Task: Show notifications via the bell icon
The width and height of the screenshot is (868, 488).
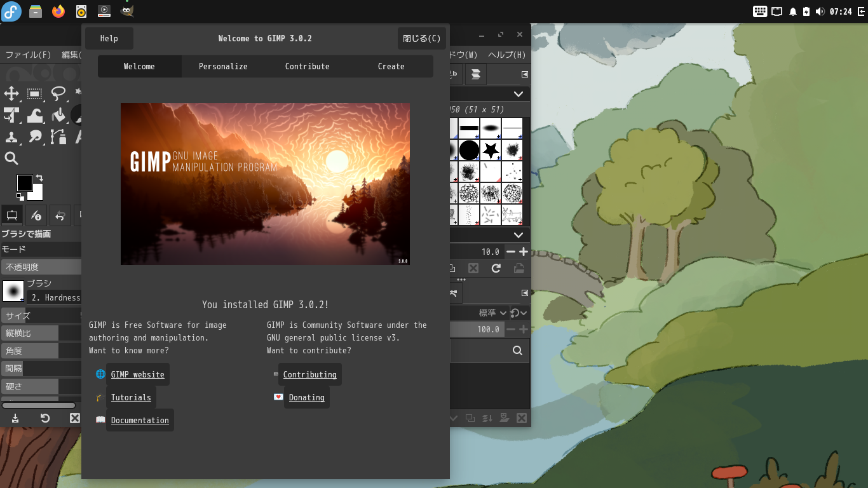Action: 793,11
